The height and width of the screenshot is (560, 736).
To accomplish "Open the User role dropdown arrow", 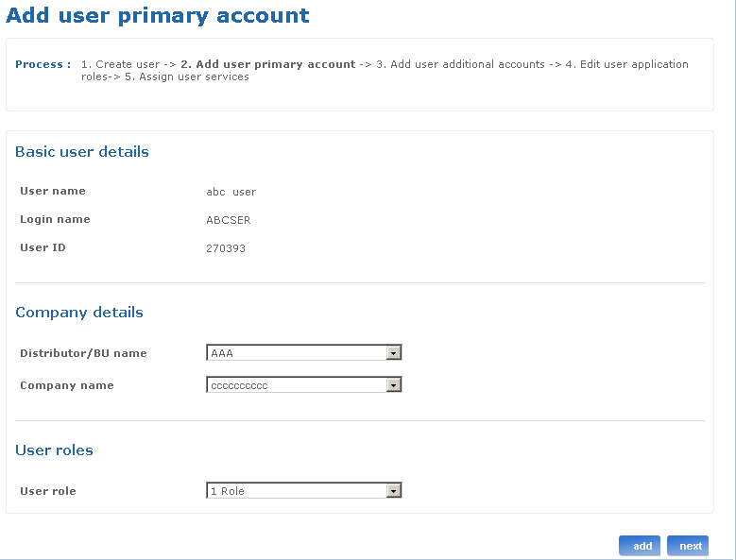I will pyautogui.click(x=395, y=491).
